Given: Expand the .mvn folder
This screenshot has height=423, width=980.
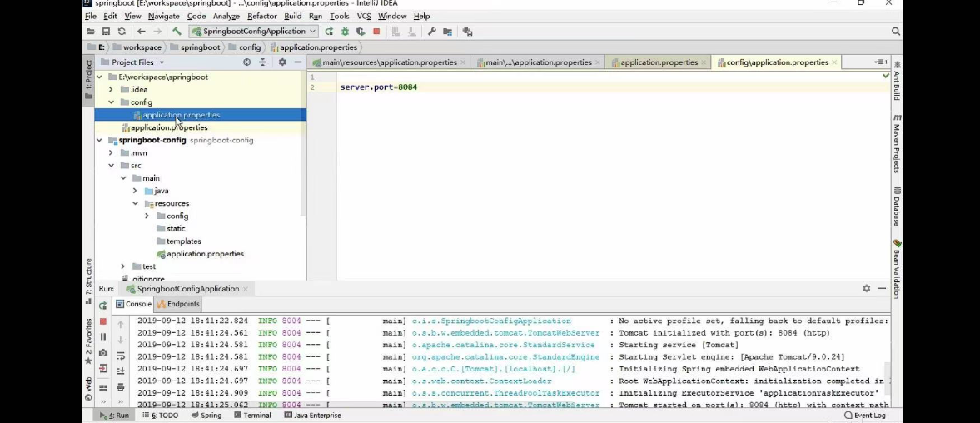Looking at the screenshot, I should tap(111, 152).
